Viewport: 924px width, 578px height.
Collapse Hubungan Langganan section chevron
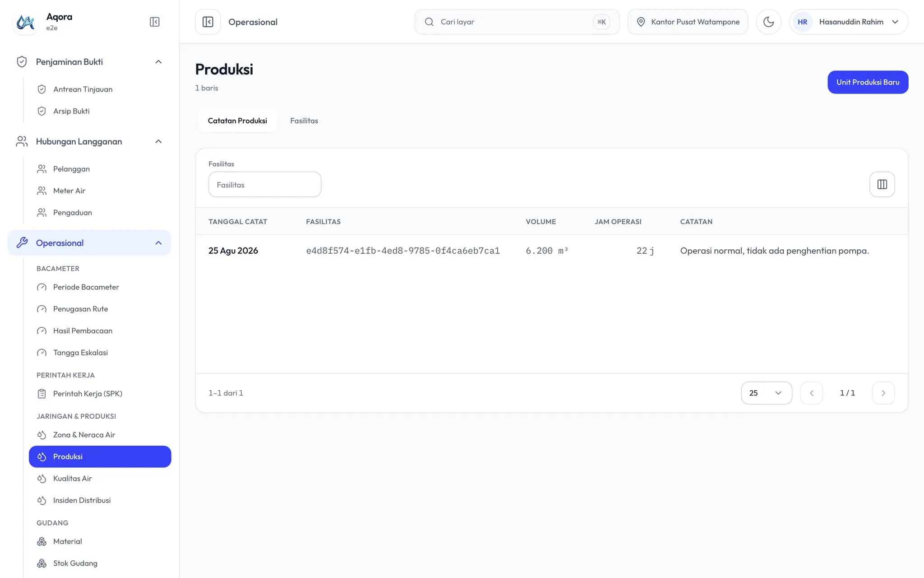pyautogui.click(x=158, y=141)
